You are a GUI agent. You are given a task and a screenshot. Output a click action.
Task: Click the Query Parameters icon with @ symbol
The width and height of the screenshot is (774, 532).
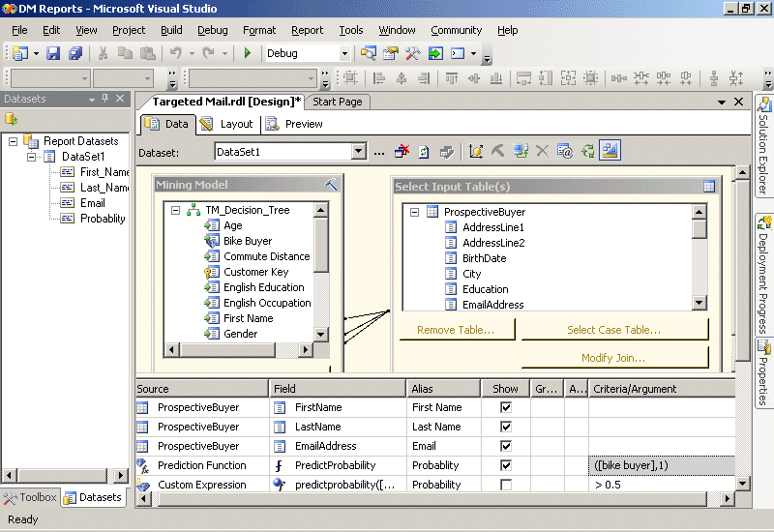click(x=565, y=151)
